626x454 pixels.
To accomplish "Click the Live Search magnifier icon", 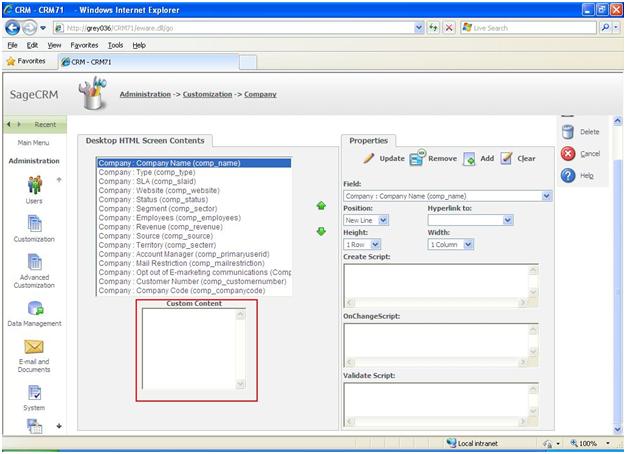I will click(605, 28).
